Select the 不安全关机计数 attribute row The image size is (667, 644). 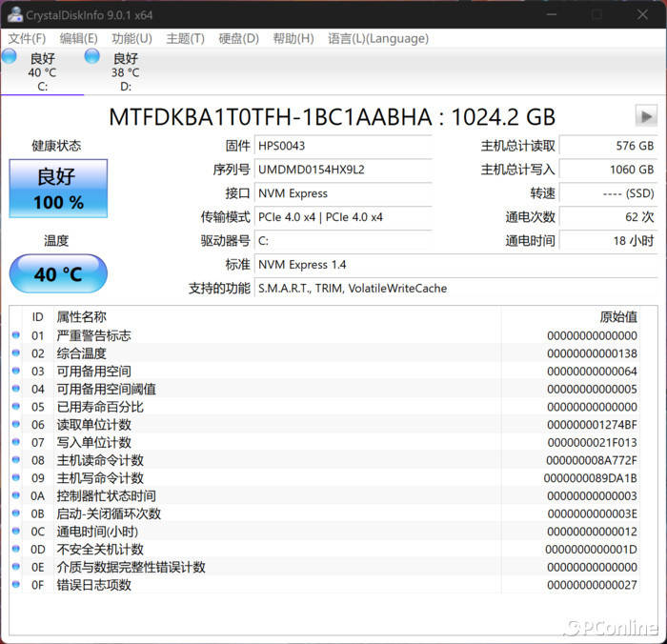pos(326,550)
